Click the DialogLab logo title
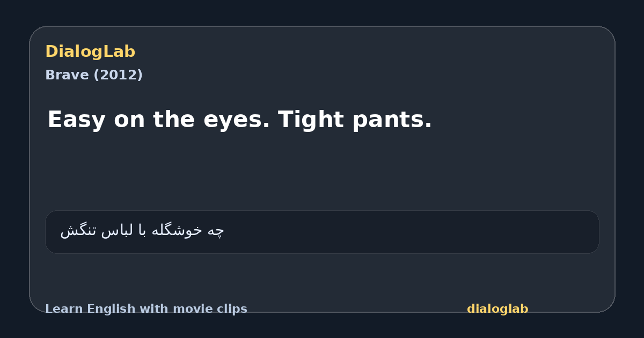The height and width of the screenshot is (338, 644). point(90,52)
